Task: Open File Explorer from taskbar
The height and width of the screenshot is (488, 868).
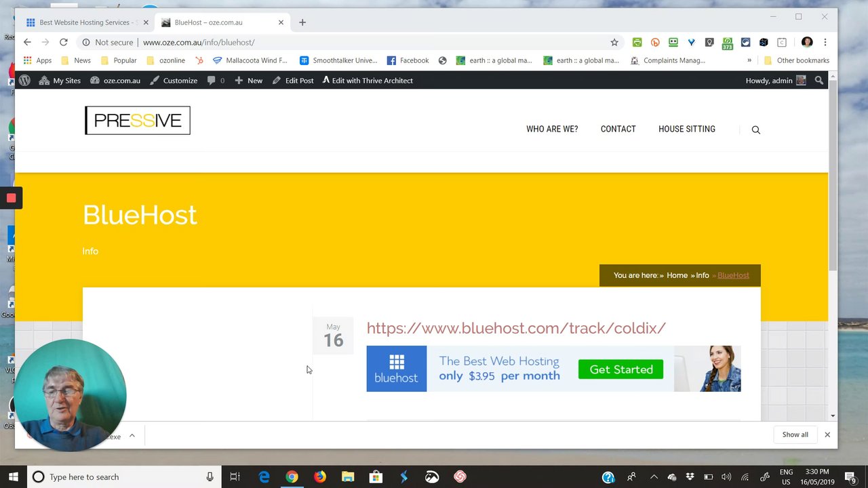Action: pyautogui.click(x=347, y=476)
